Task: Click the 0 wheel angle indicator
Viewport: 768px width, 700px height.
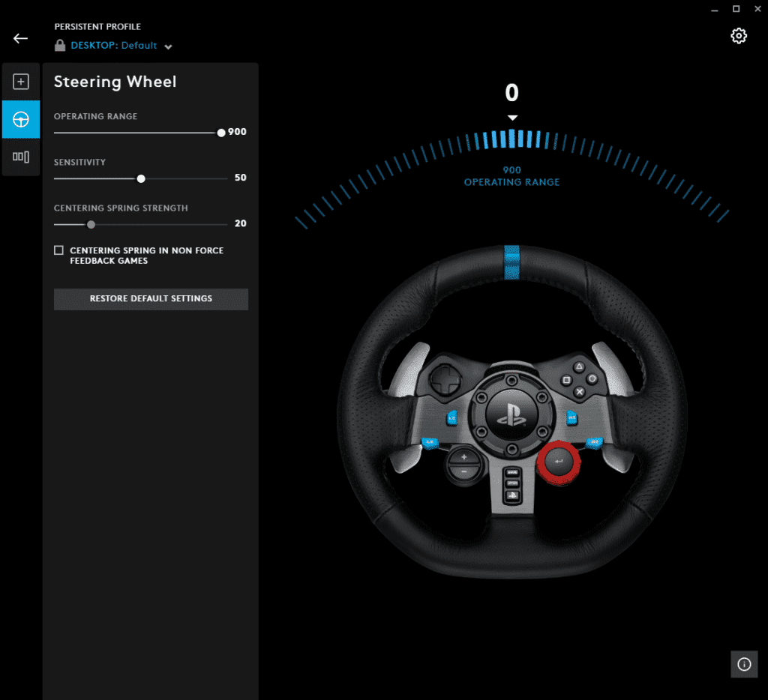Action: point(511,93)
